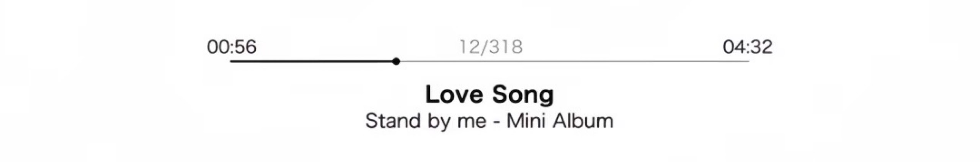Click the minutes digits of the elapsed time
Screen dimensions: 980x162
pos(219,47)
